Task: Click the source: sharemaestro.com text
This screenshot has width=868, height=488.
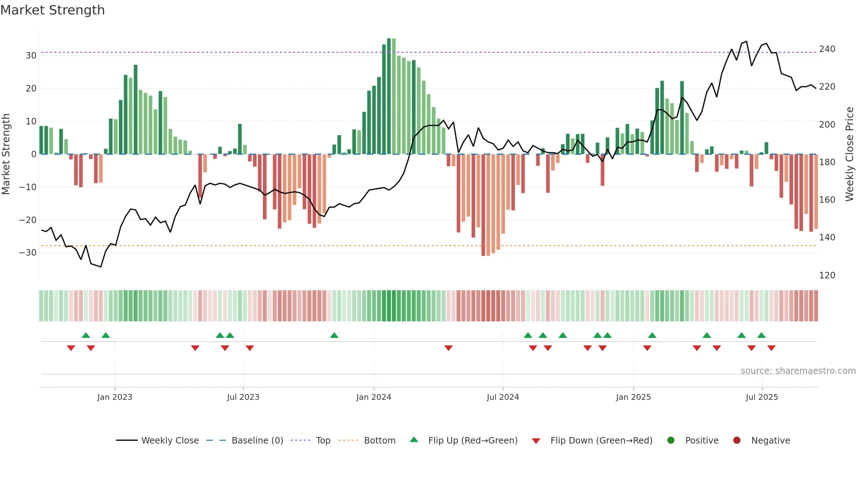Action: 798,371
